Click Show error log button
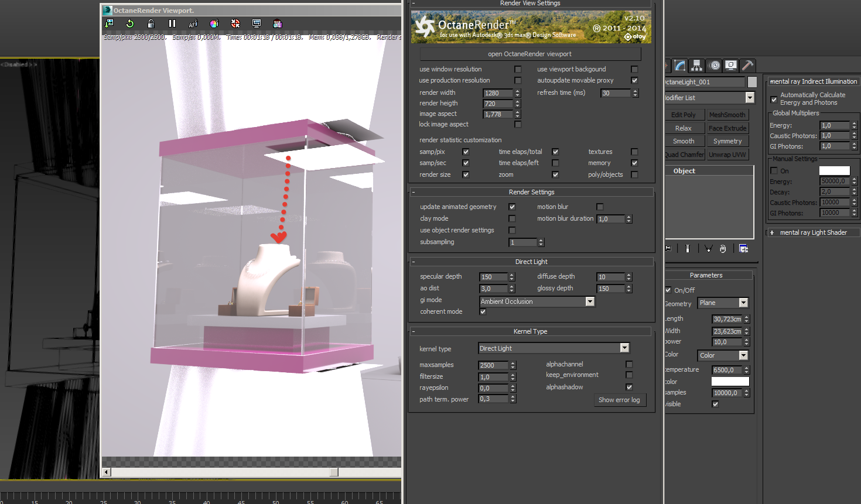Viewport: 861px width, 504px height. (x=619, y=400)
